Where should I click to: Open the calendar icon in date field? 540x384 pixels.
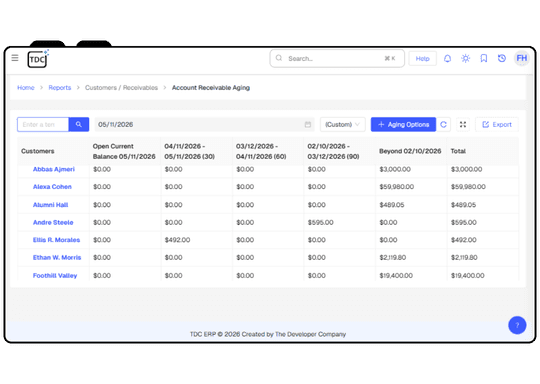coord(308,124)
